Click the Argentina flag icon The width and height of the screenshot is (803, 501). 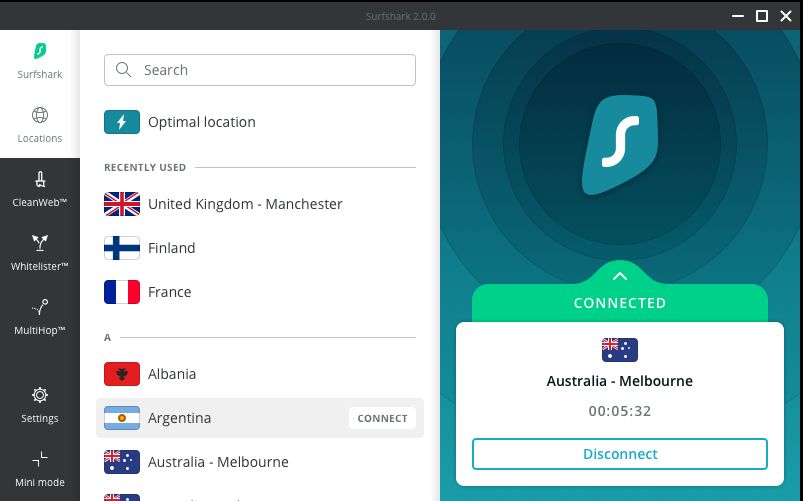[x=122, y=418]
